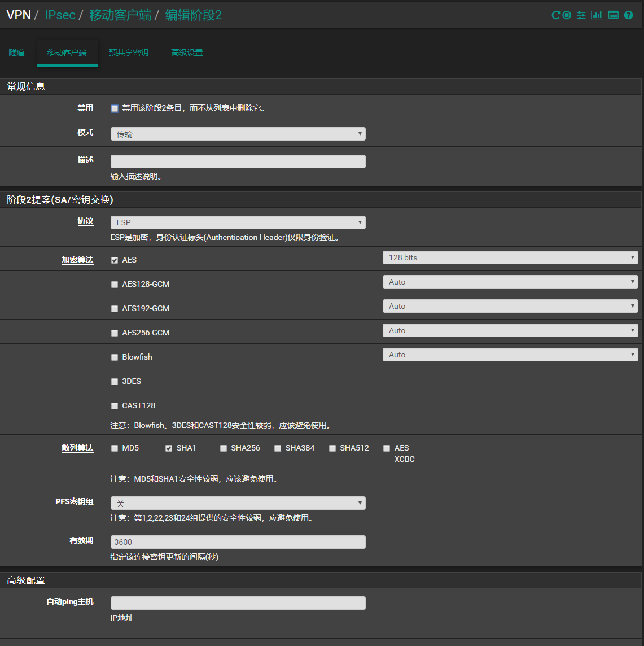
Task: Enable the AES256-GCM encryption checkbox
Action: (115, 333)
